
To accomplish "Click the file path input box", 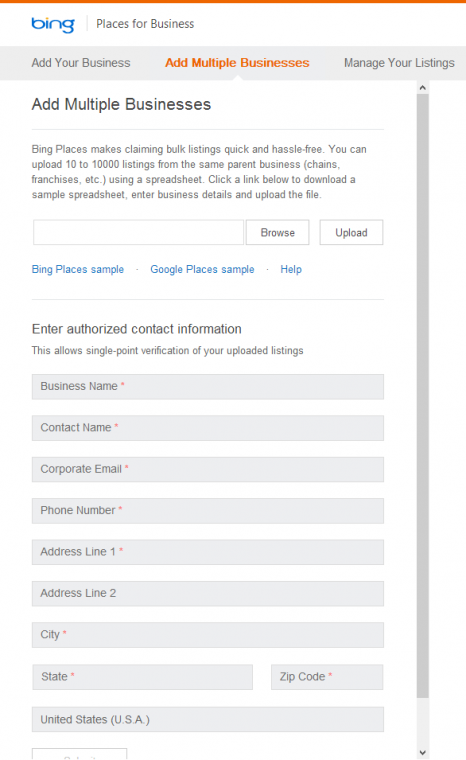I will pyautogui.click(x=138, y=232).
